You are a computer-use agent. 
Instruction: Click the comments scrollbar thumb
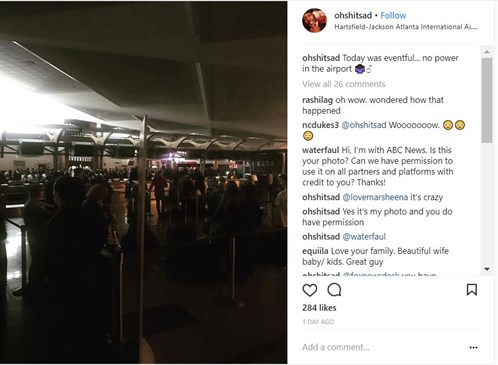tap(487, 100)
